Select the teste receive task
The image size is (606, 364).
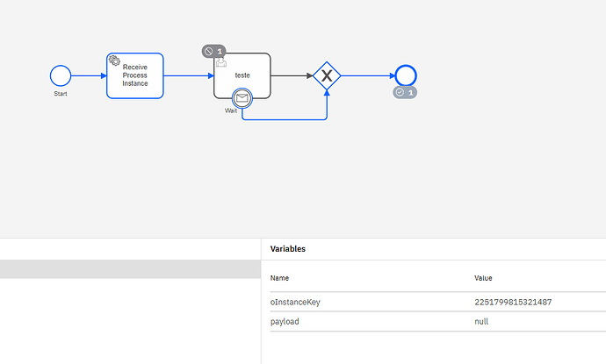tap(242, 75)
